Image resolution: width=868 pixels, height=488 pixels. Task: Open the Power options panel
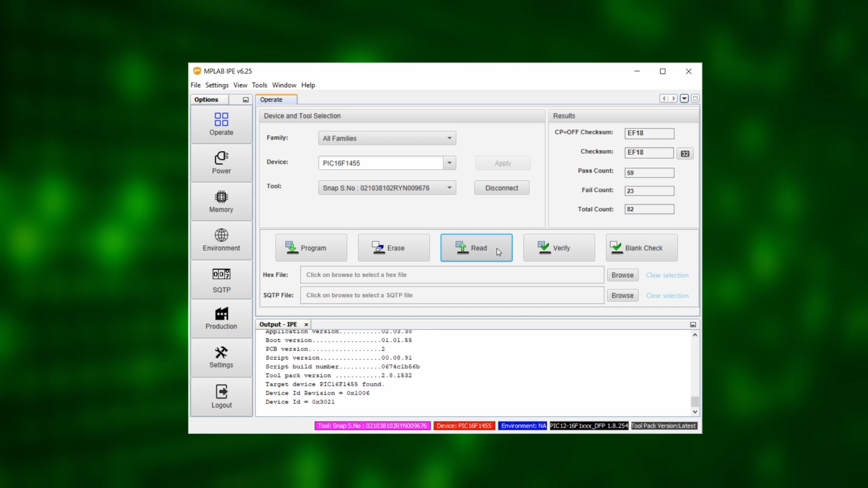(221, 163)
